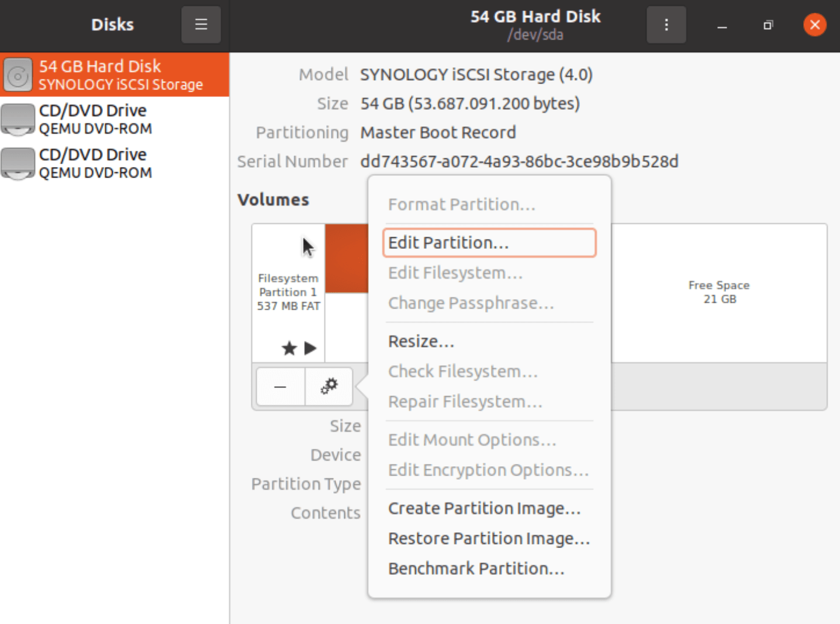Image resolution: width=840 pixels, height=624 pixels.
Task: Click the disabled Check Filesystem... entry
Action: pyautogui.click(x=489, y=372)
